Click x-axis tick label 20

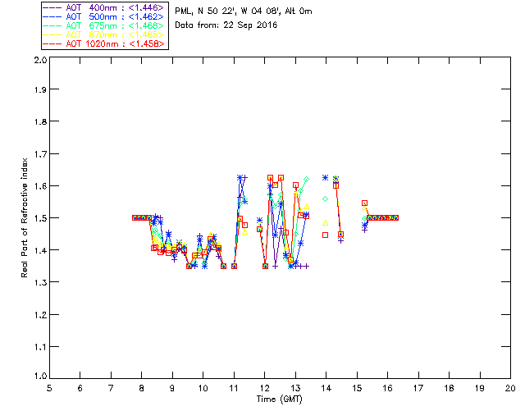click(x=510, y=388)
